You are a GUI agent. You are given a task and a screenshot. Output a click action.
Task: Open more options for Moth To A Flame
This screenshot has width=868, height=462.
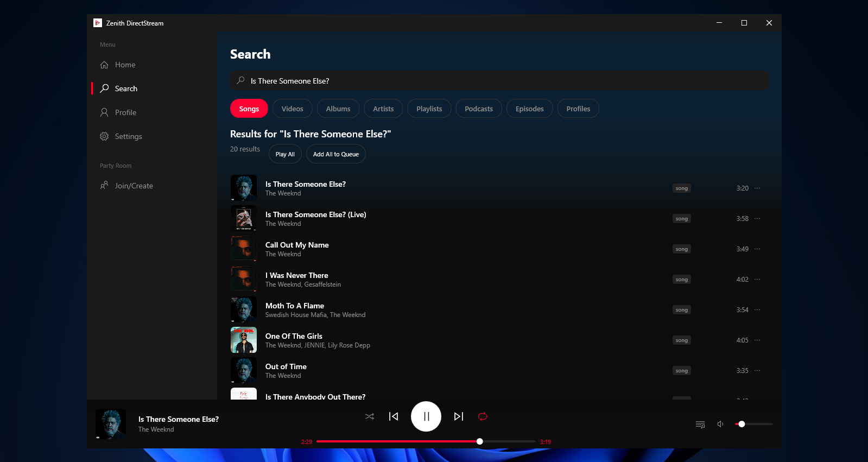(x=757, y=309)
